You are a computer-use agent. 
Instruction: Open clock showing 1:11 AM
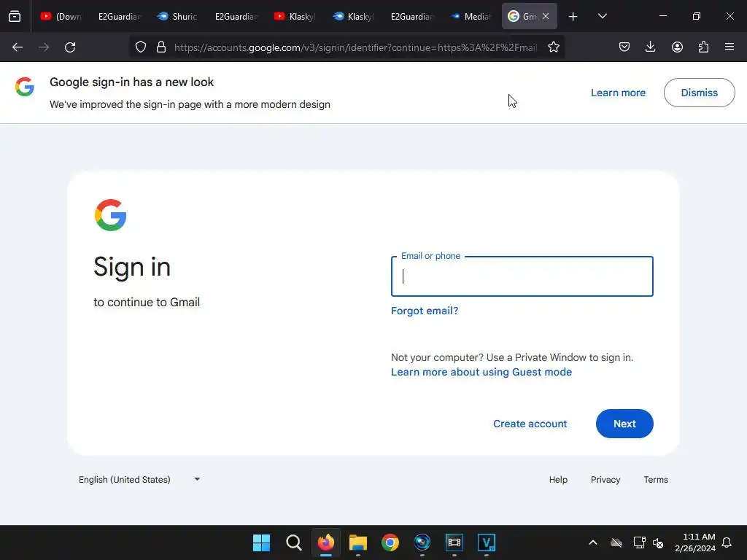coord(694,542)
